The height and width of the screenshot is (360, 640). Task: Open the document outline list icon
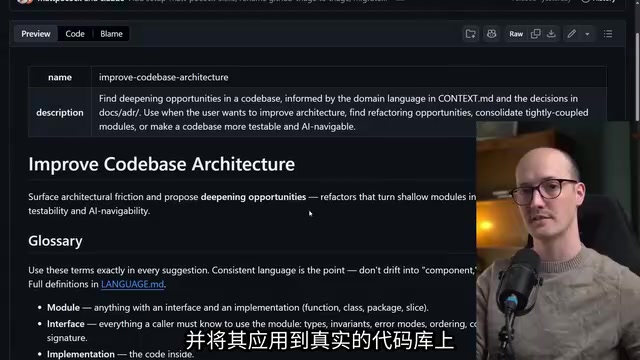608,34
